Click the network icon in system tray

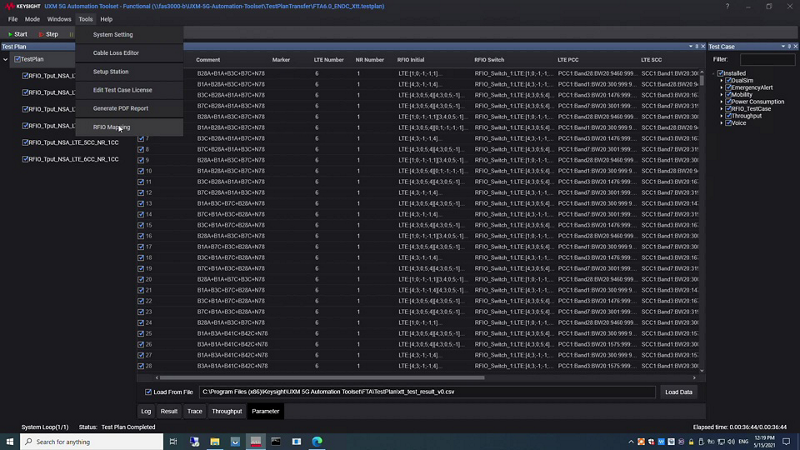click(721, 442)
